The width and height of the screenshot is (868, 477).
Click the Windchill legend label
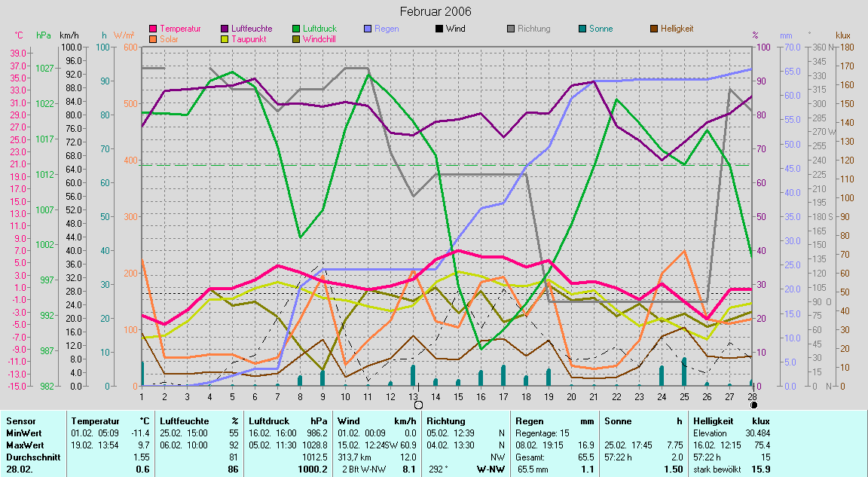click(319, 38)
